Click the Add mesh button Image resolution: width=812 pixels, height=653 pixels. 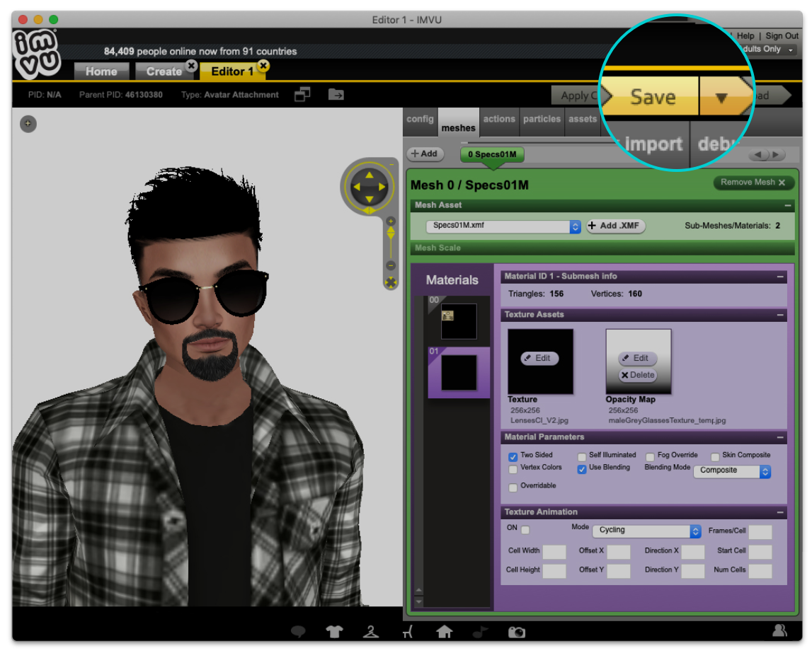pos(425,154)
